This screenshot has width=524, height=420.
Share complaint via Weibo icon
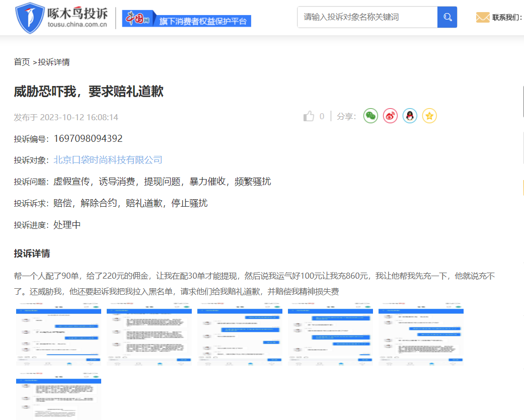tap(390, 116)
